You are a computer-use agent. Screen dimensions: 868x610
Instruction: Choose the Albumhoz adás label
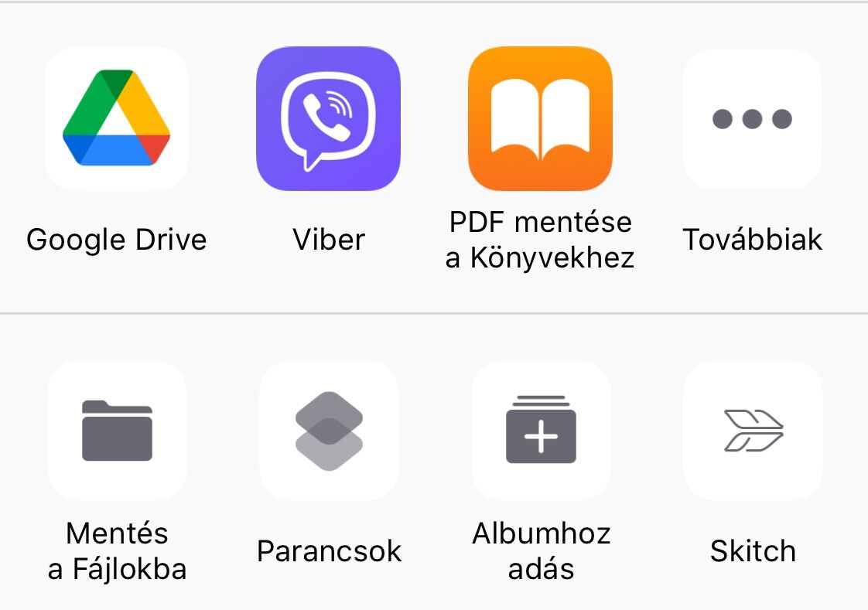(x=541, y=550)
